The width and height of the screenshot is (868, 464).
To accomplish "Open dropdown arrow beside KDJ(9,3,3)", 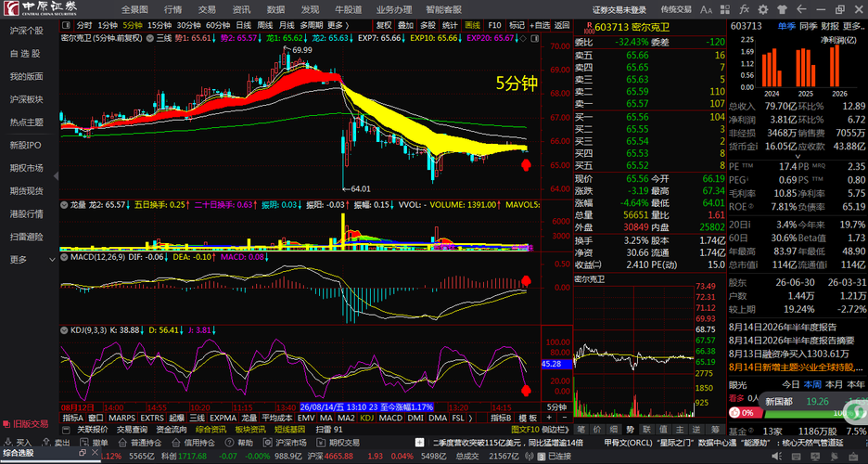I will coord(65,330).
